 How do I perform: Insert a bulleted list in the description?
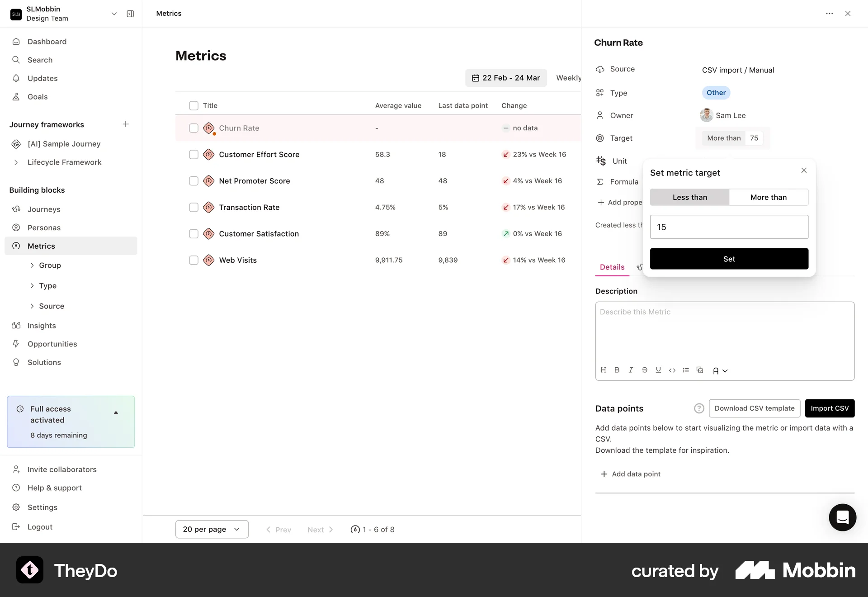point(686,370)
